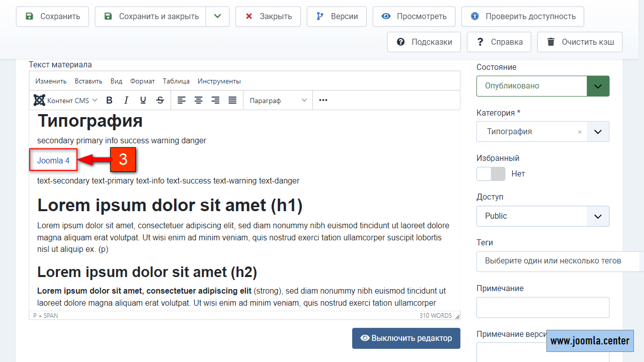Open the Параграф format dropdown
This screenshot has width=644, height=362.
[278, 101]
